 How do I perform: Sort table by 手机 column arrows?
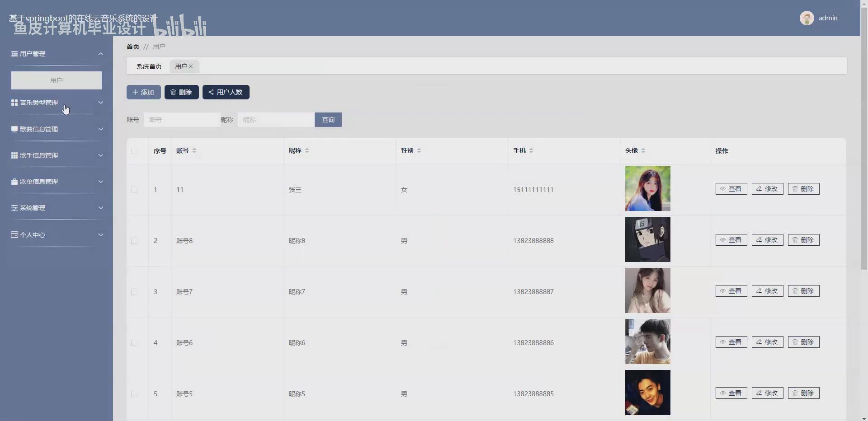(531, 150)
